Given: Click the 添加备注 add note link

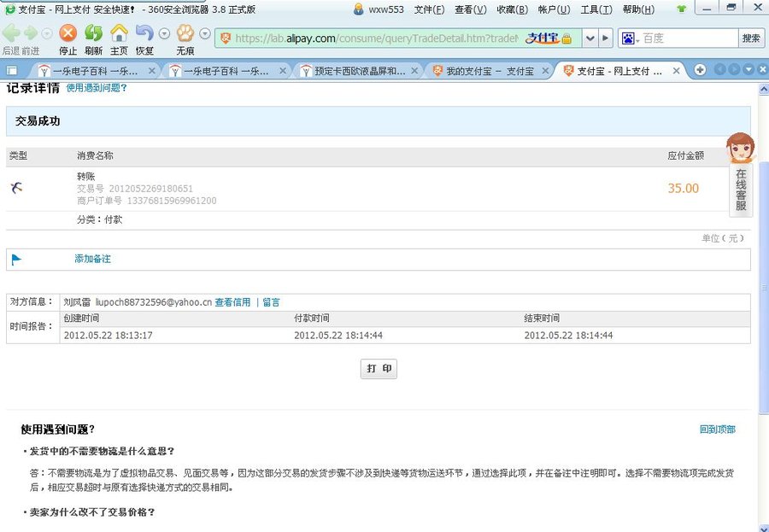Looking at the screenshot, I should coord(92,259).
